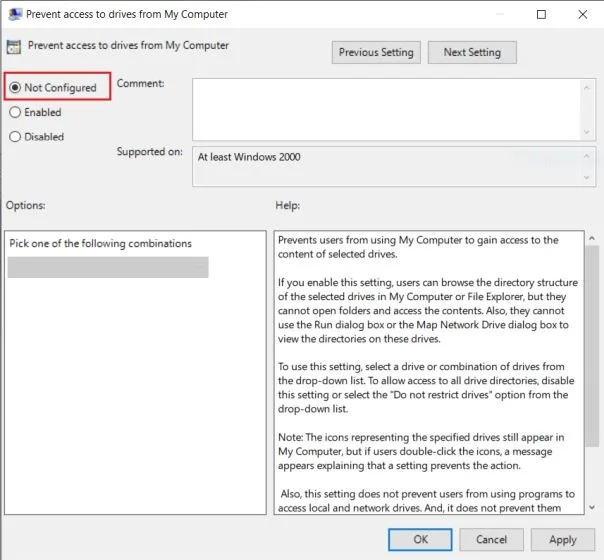Close the policy dialog window
The image size is (604, 560).
pos(582,15)
